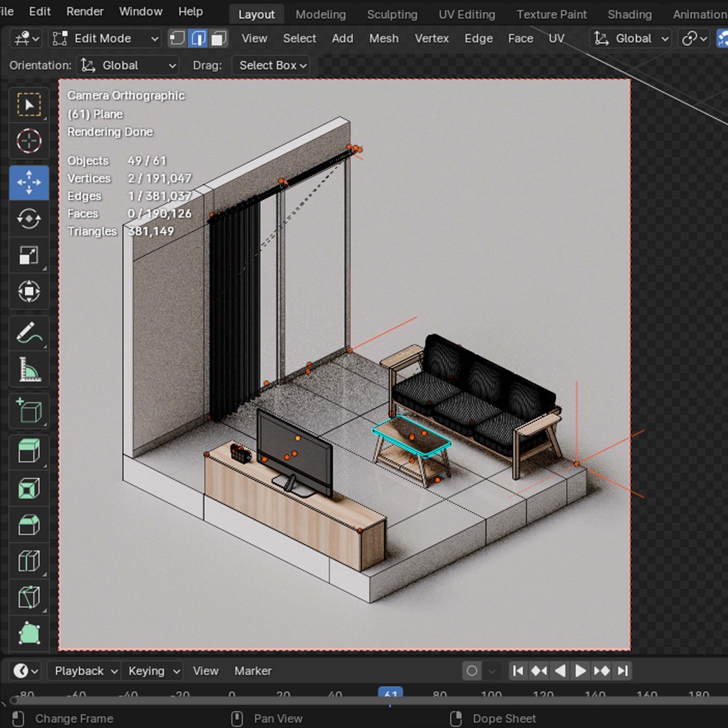Switch to the Layout workspace tab
Screen dimensions: 728x728
pyautogui.click(x=256, y=14)
